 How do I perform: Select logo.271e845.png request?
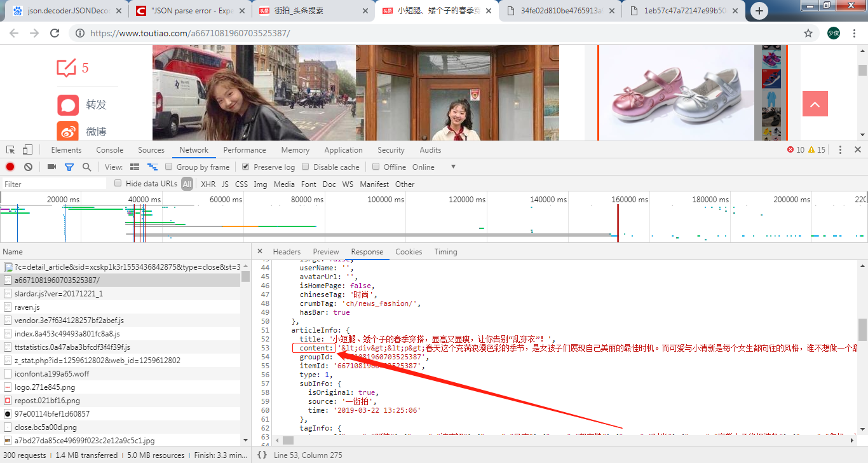(120, 387)
